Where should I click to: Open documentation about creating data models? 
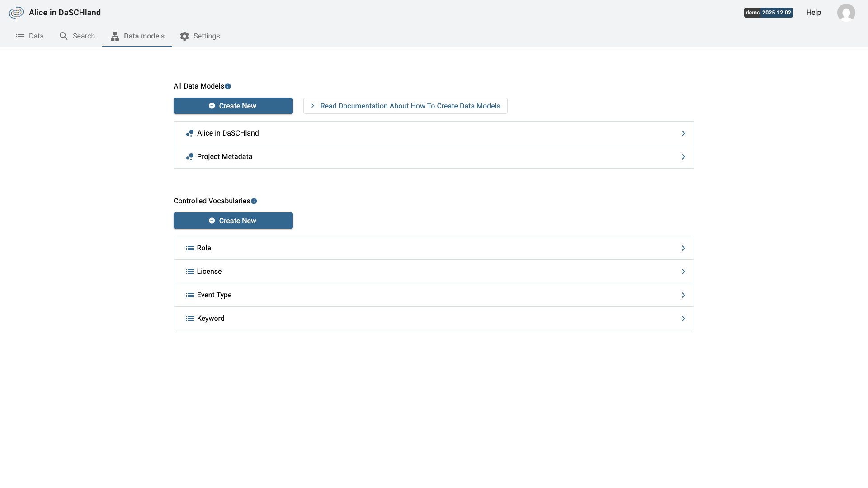click(405, 106)
